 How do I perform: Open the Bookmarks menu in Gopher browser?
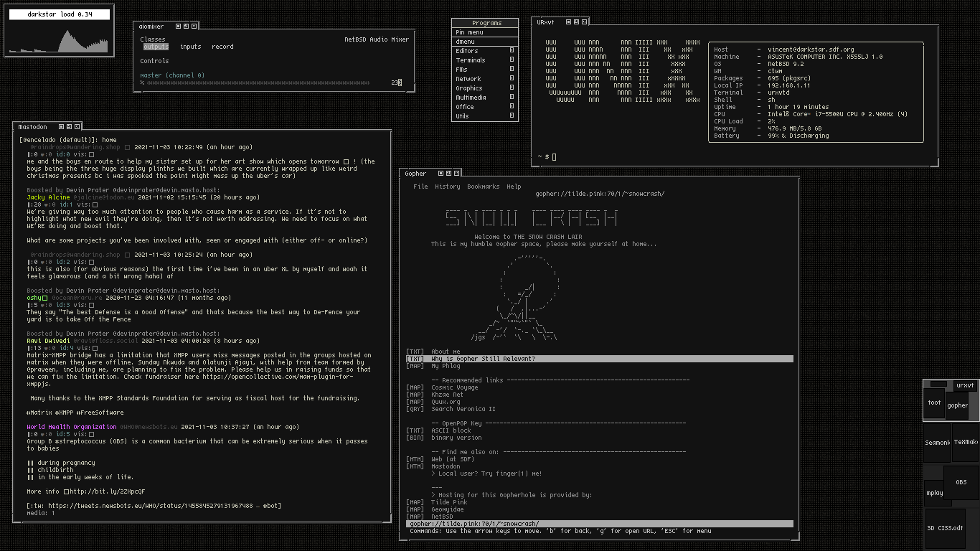[x=483, y=187]
